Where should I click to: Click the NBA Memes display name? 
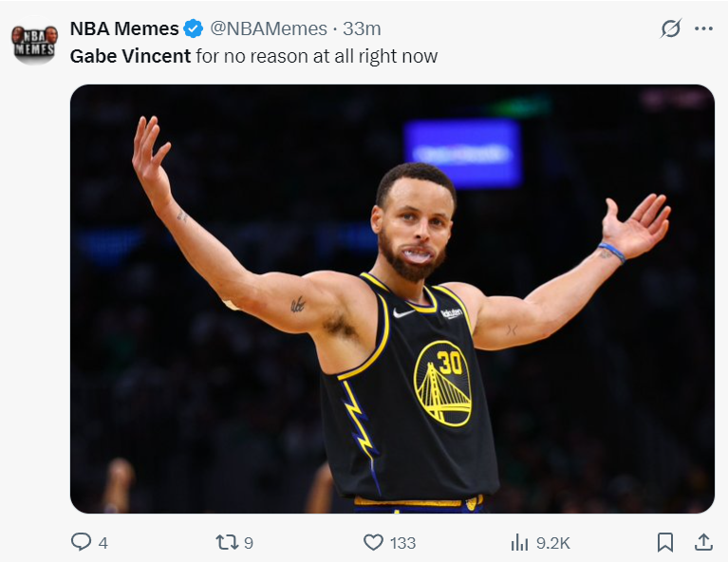click(123, 28)
